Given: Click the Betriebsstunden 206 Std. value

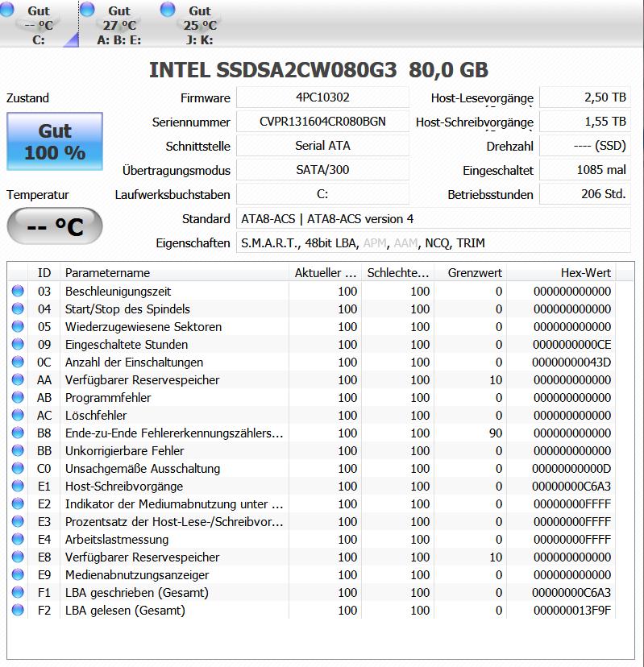Looking at the screenshot, I should click(x=585, y=194).
